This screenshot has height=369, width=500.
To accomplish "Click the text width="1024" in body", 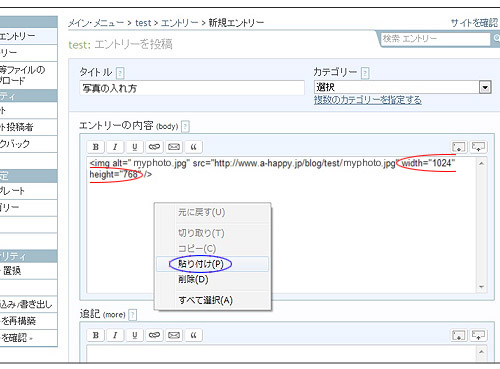I will 428,163.
